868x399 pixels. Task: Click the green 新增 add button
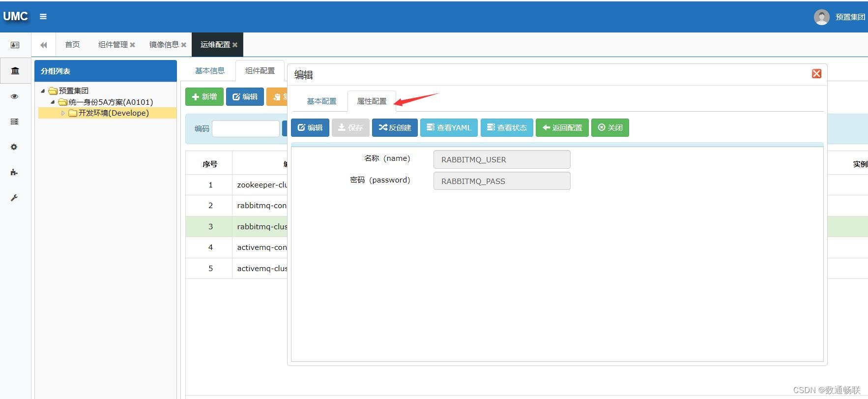(204, 97)
